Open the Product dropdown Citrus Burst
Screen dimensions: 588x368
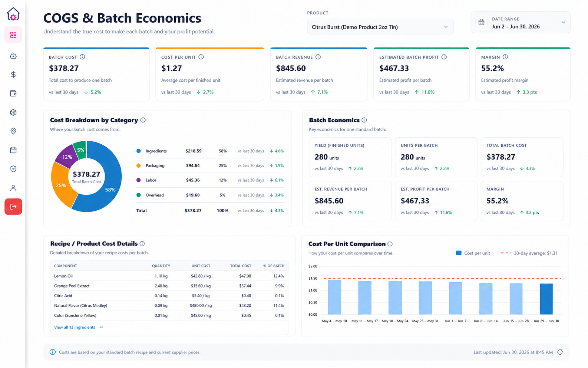(380, 27)
